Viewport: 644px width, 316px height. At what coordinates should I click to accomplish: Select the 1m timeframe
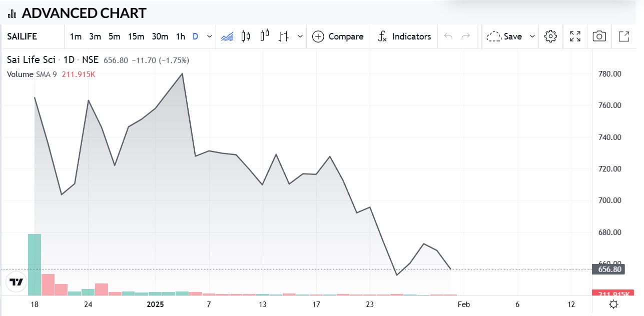click(76, 36)
